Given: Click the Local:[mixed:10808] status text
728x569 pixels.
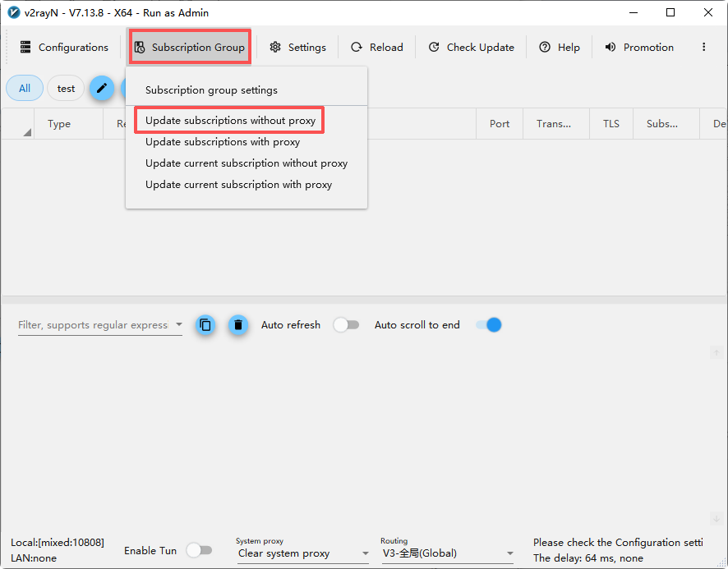Looking at the screenshot, I should (58, 543).
